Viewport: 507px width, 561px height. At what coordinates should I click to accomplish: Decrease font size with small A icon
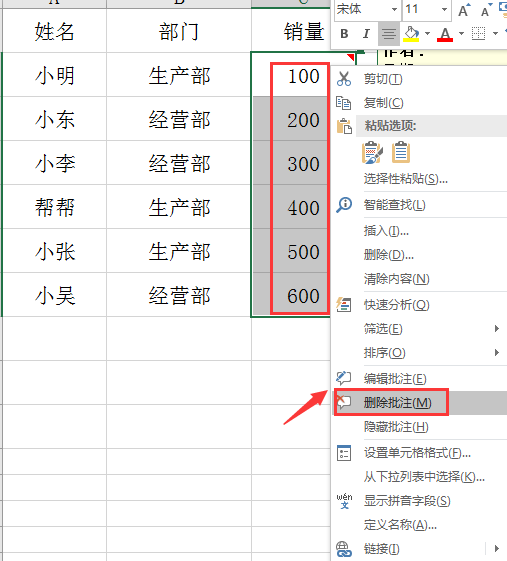coord(487,10)
